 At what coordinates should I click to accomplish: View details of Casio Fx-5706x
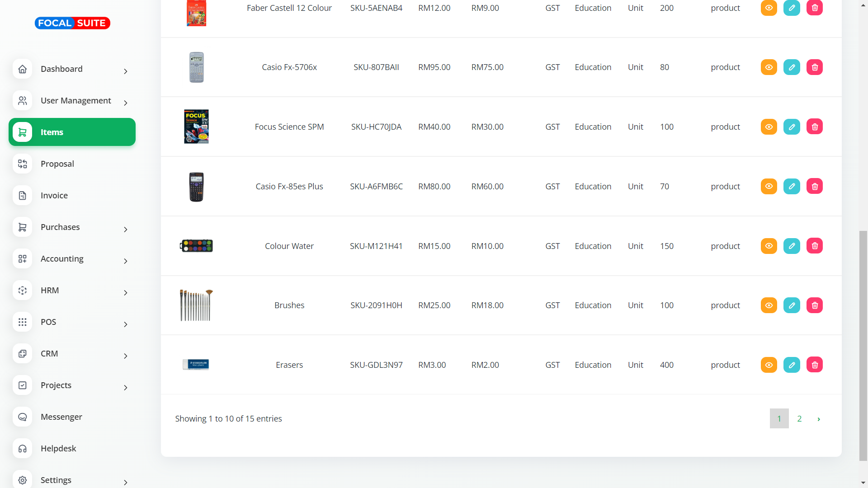pyautogui.click(x=769, y=67)
